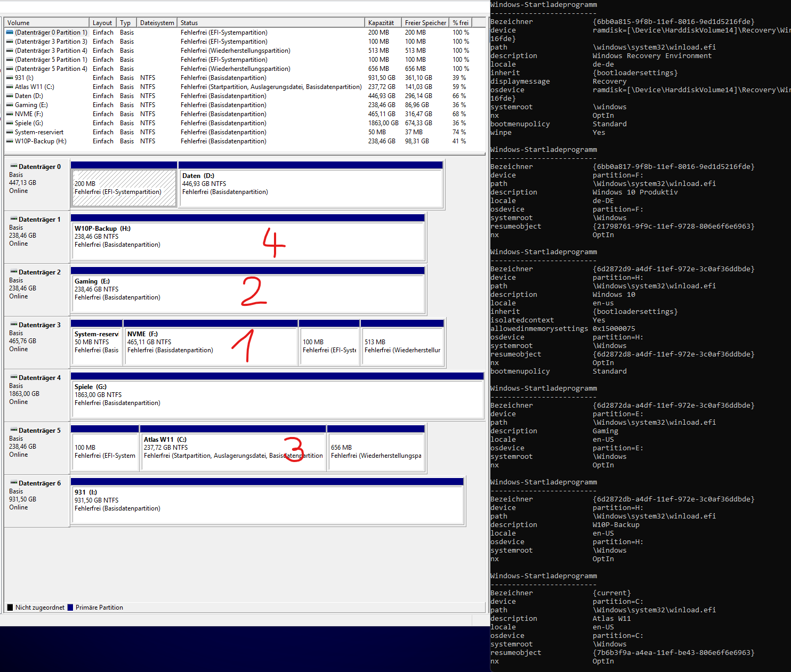Image resolution: width=791 pixels, height=672 pixels.
Task: Click icon of Datenträger 5 Partition 4 row
Action: (x=10, y=69)
